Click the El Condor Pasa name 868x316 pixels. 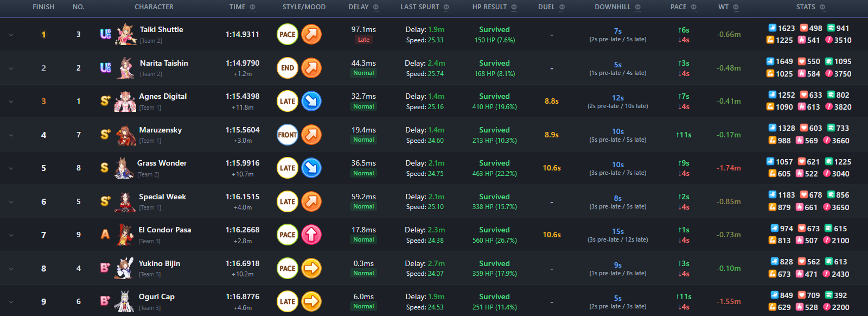pyautogui.click(x=165, y=230)
